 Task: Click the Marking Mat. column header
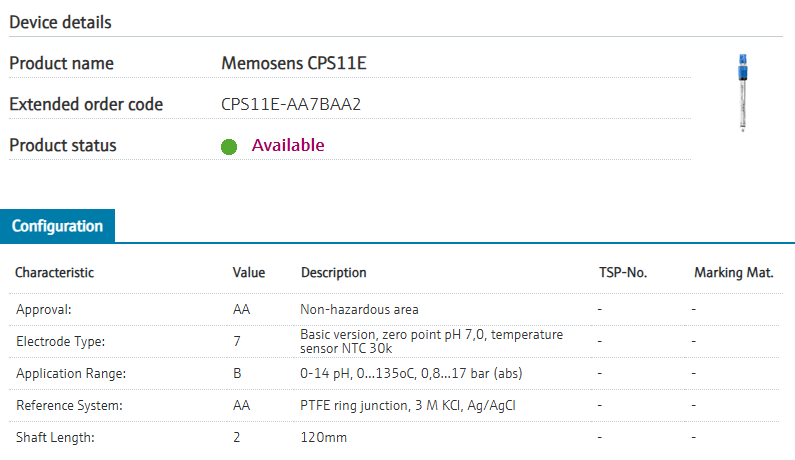point(733,272)
